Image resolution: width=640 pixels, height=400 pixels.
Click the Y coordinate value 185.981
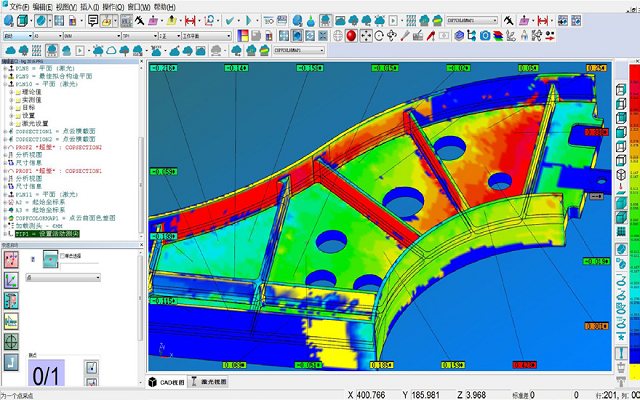pos(425,395)
